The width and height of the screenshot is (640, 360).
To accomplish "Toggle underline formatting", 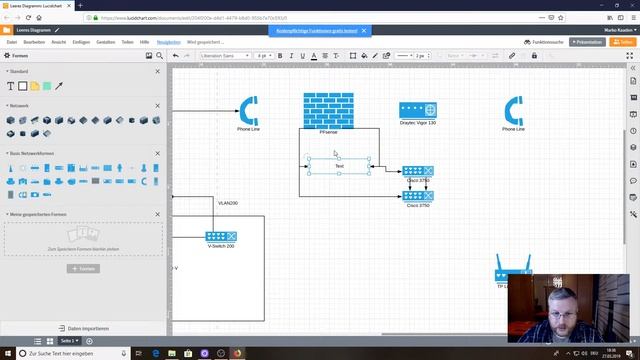I will [x=302, y=56].
